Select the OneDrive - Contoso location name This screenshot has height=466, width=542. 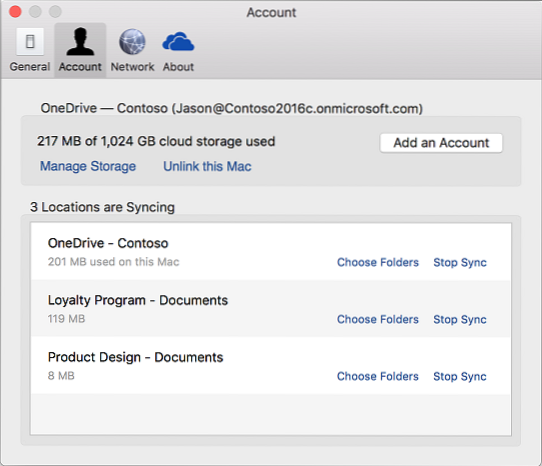click(x=108, y=243)
